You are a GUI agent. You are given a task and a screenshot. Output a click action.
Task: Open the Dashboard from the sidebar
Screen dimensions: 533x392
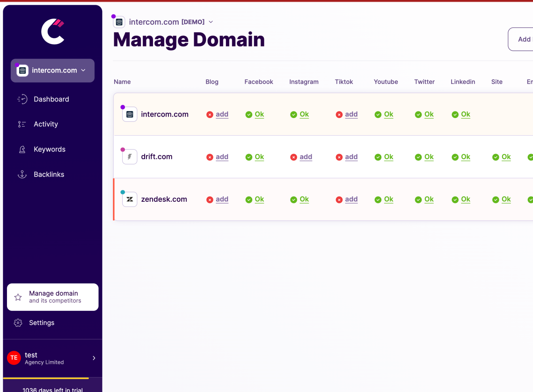point(51,99)
